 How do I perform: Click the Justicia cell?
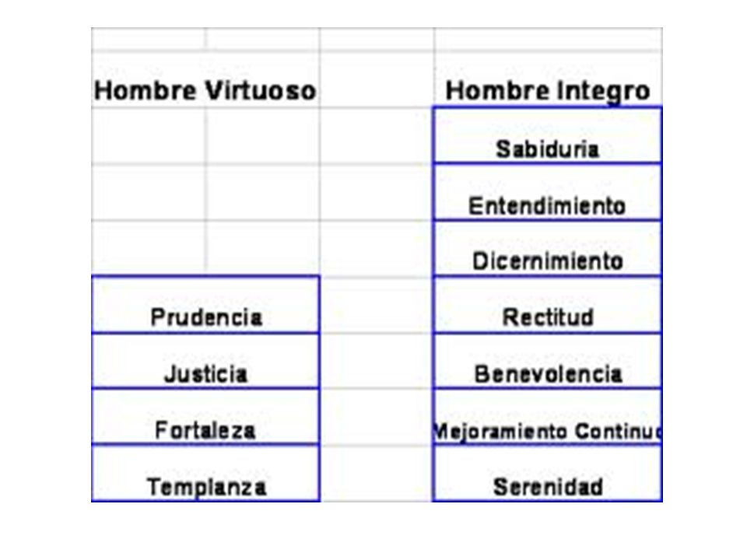[x=205, y=360]
